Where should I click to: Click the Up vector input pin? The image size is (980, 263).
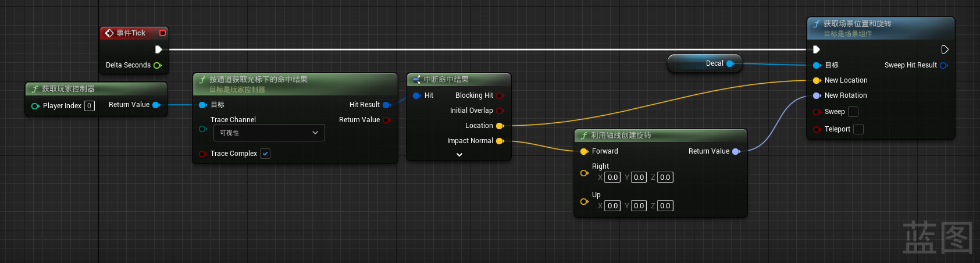click(585, 201)
